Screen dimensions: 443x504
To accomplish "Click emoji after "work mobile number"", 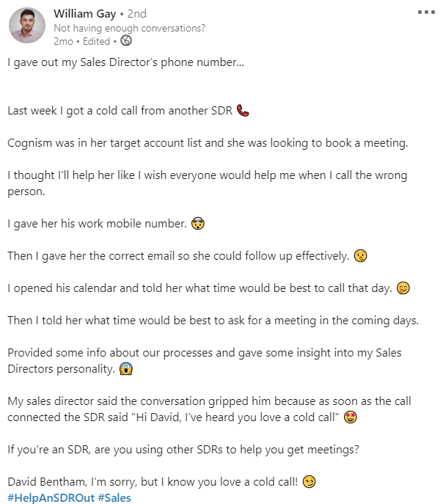I will tap(197, 224).
